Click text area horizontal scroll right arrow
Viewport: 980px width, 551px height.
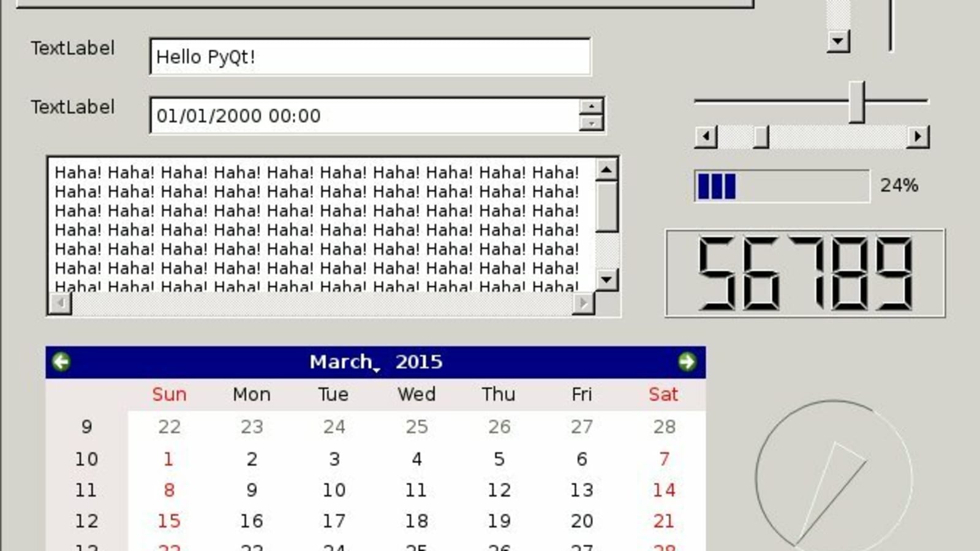coord(583,303)
